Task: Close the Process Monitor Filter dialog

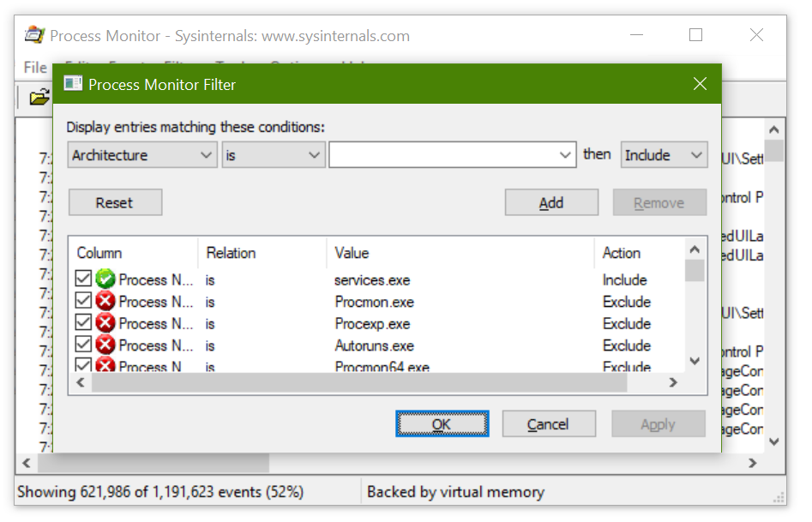Action: point(701,84)
